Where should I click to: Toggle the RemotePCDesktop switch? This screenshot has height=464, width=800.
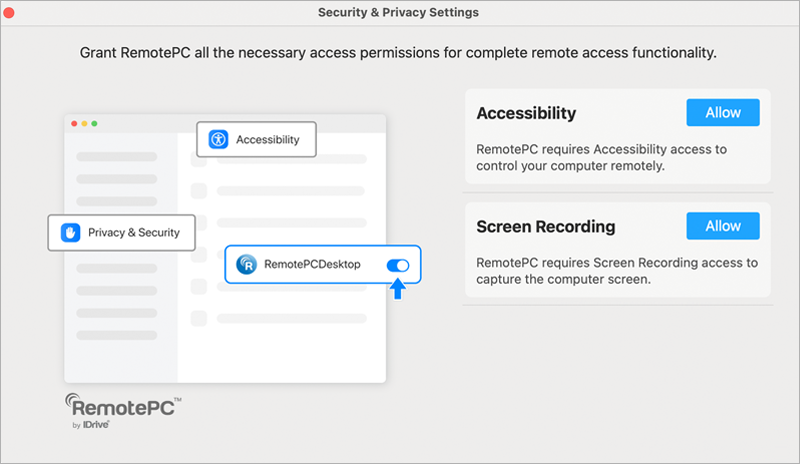[x=397, y=265]
